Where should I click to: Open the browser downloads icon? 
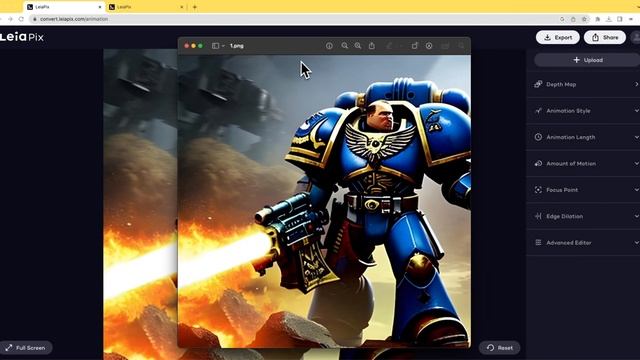coord(609,19)
